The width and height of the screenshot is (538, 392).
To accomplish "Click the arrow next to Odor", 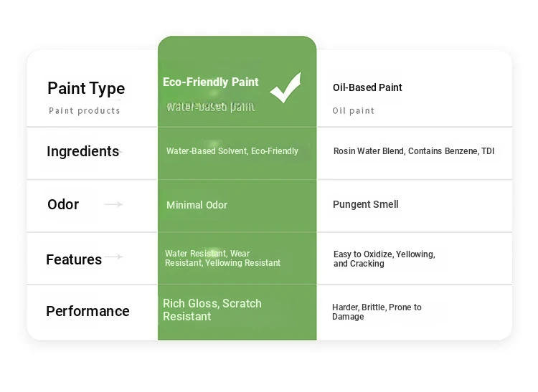I will point(113,204).
